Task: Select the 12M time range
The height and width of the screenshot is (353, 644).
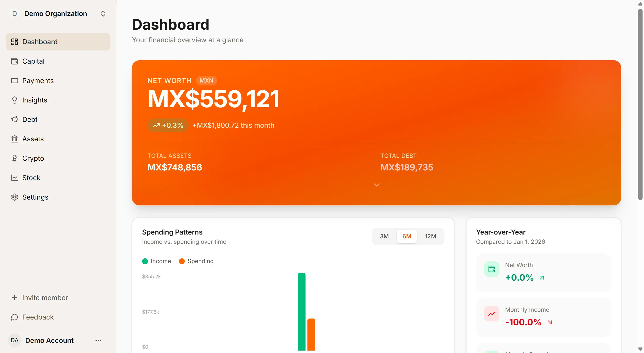Action: (430, 236)
